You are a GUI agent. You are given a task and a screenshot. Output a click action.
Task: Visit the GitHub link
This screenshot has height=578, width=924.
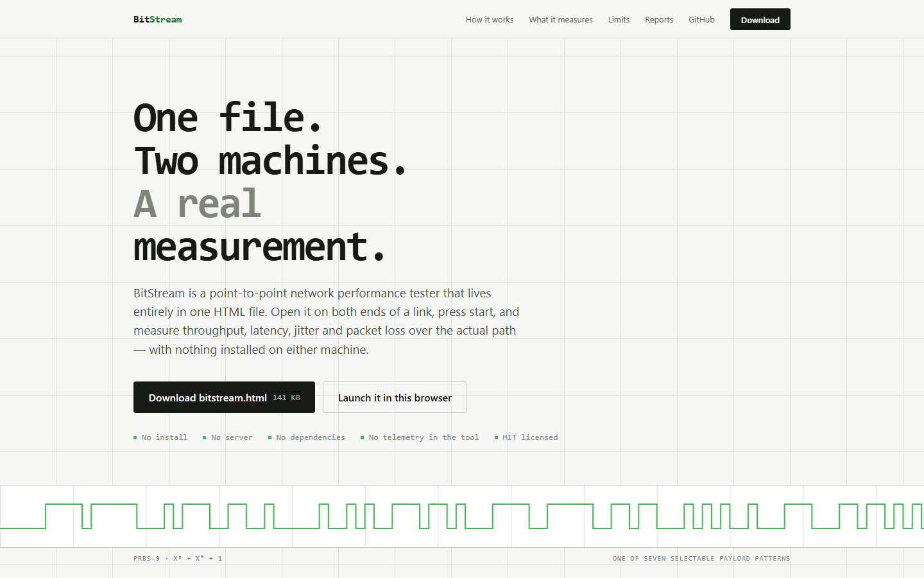tap(701, 20)
